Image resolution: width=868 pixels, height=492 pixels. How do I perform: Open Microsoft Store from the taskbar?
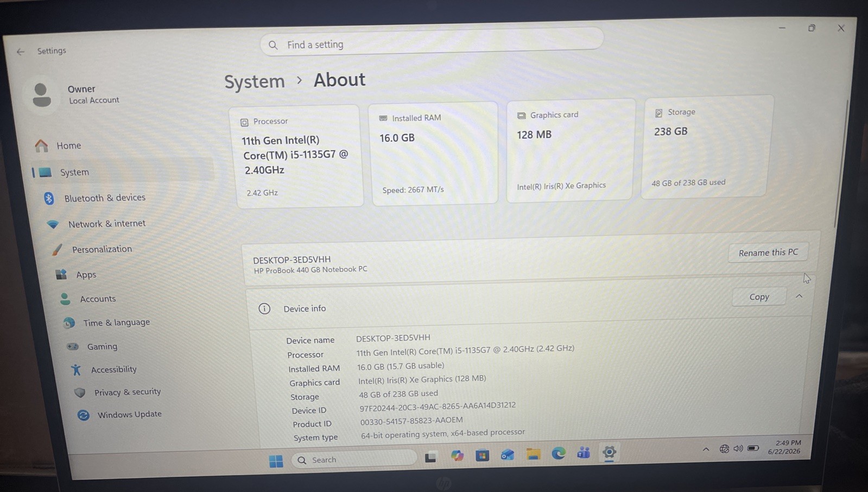point(482,455)
